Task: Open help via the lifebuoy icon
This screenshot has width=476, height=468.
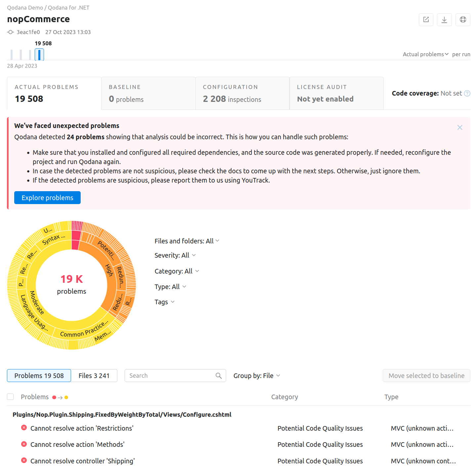Action: point(463,20)
